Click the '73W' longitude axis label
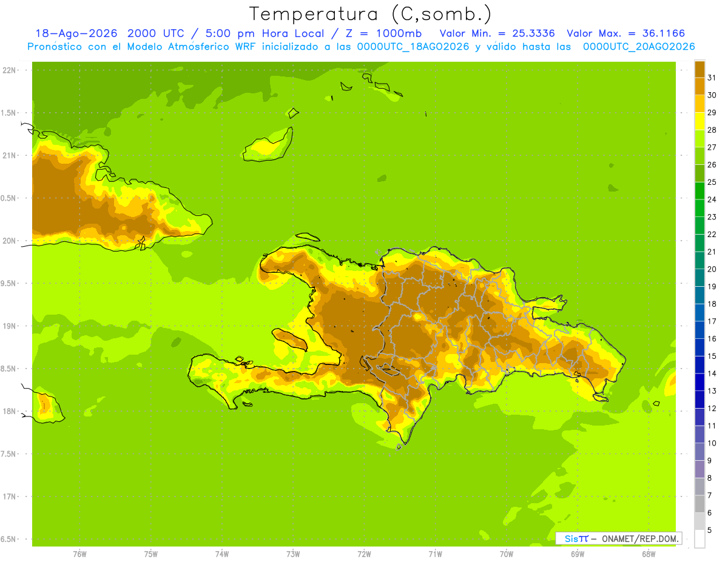Screen dimensions: 728x562 point(293,554)
